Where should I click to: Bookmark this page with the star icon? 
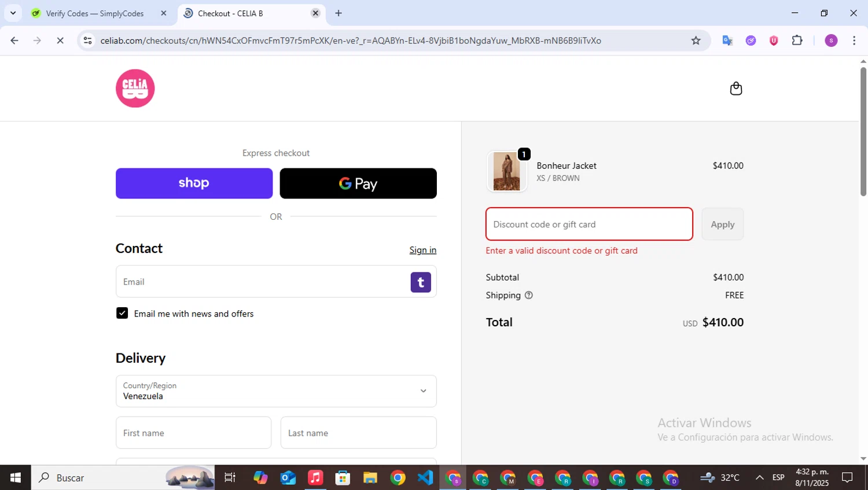point(696,40)
